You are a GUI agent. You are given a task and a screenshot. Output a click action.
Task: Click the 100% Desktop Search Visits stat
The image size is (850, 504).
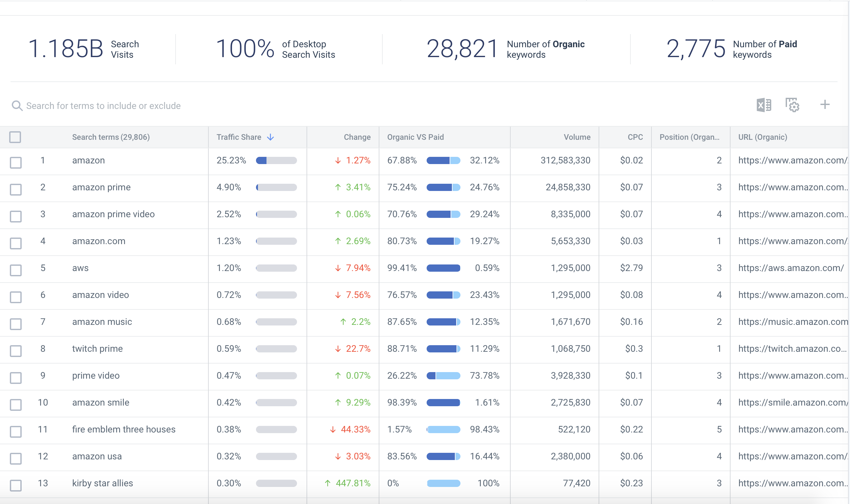coord(275,49)
